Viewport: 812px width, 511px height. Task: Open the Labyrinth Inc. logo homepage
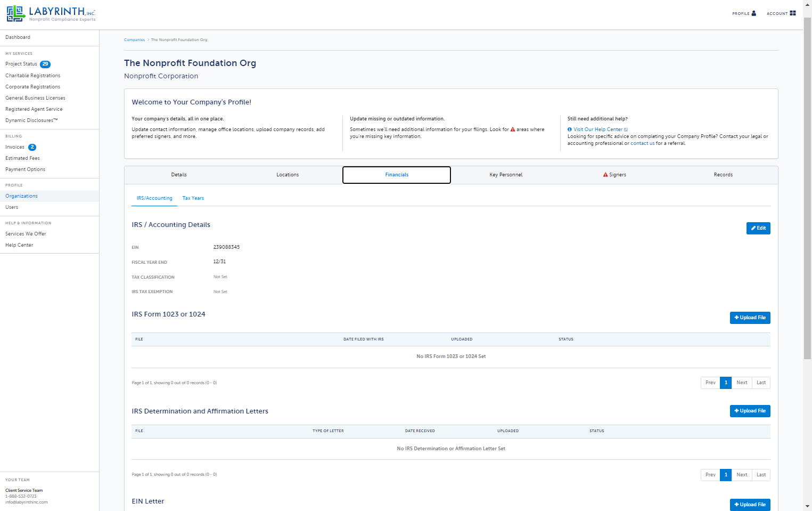[51, 13]
